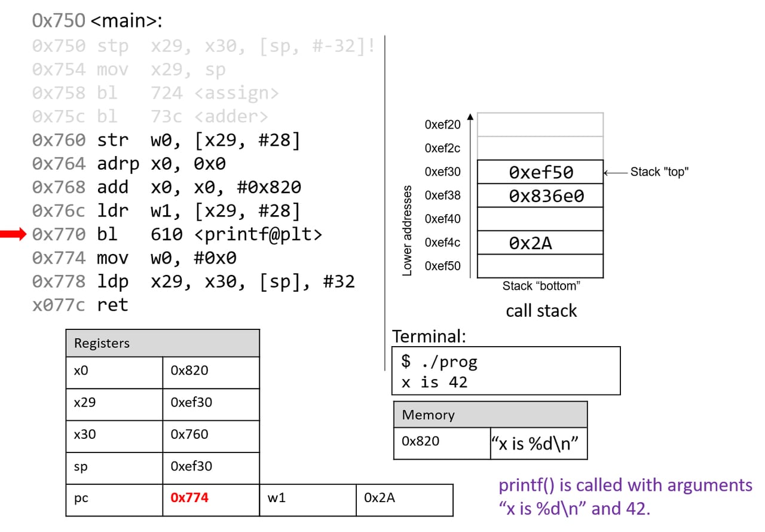Select the "$ ./prog" command in the terminal
This screenshot has width=765, height=532.
coord(439,362)
